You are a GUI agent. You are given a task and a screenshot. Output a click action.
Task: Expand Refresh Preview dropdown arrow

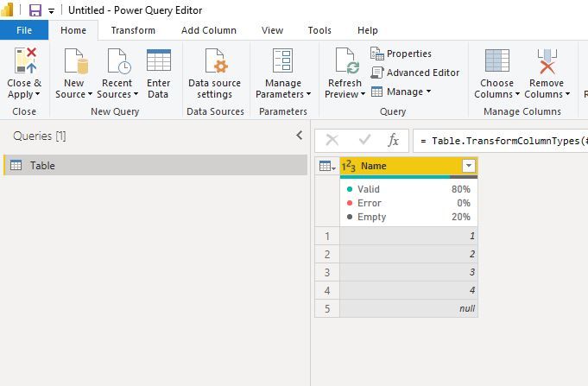point(363,94)
